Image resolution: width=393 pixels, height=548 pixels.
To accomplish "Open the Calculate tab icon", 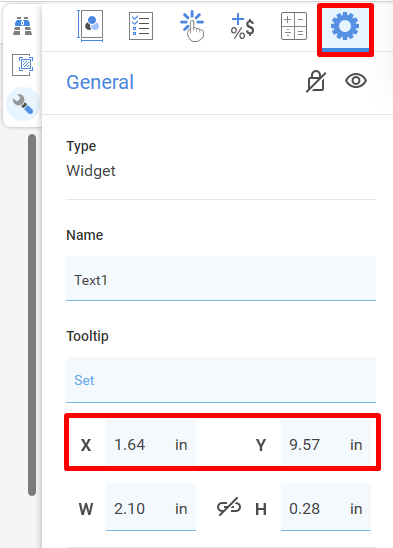I will (294, 26).
